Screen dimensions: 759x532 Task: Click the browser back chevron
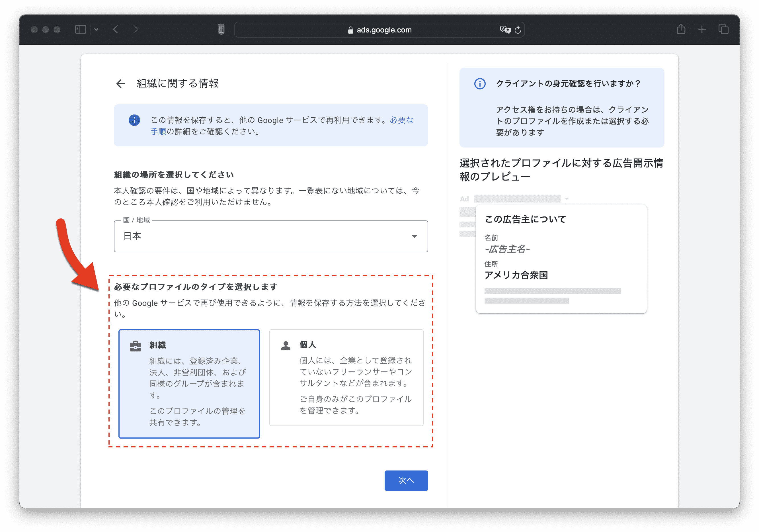[x=115, y=29]
